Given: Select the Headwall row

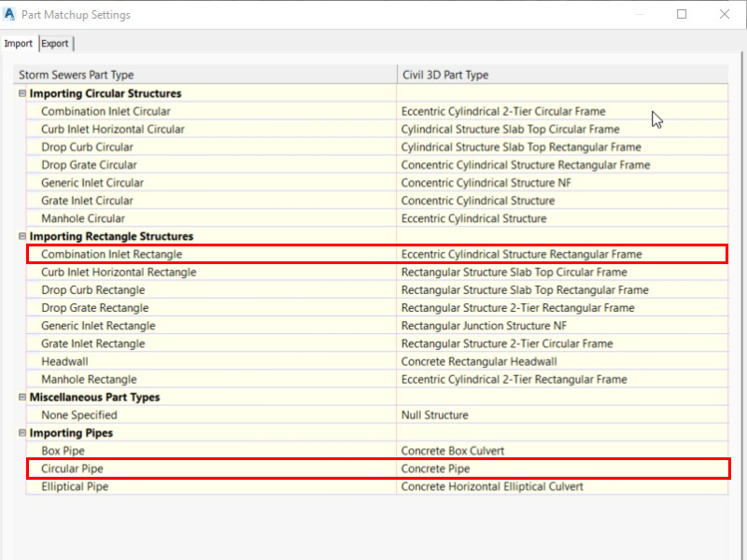Looking at the screenshot, I should pyautogui.click(x=377, y=361).
